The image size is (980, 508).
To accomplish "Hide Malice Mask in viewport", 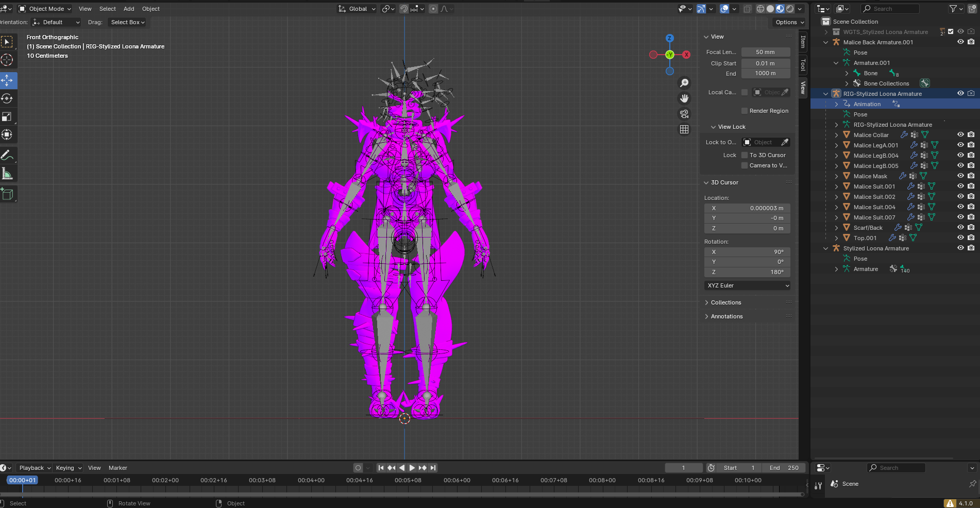I will (x=960, y=176).
